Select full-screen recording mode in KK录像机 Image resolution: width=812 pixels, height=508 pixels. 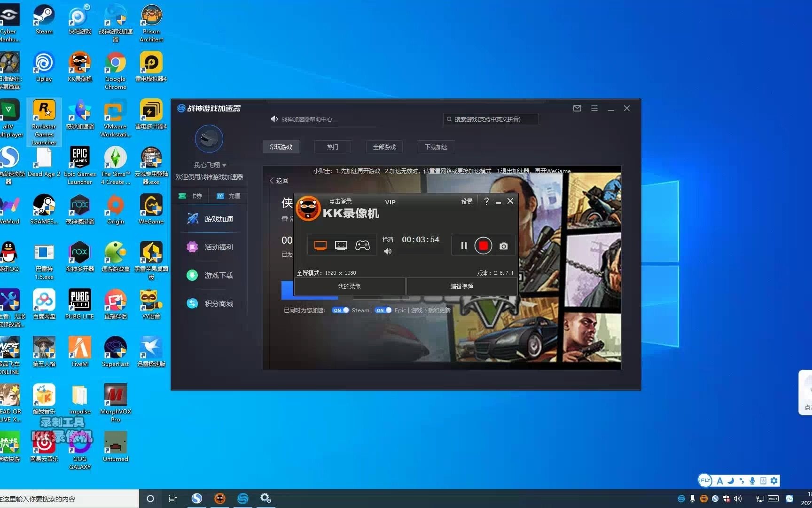[320, 246]
